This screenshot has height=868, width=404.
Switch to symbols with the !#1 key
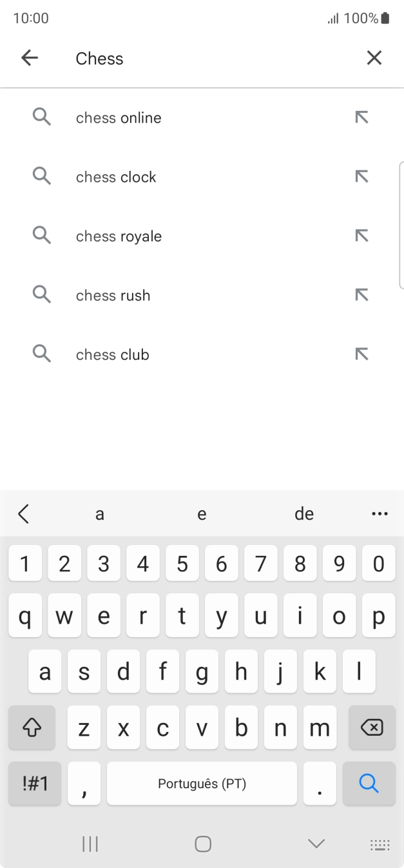tap(34, 784)
